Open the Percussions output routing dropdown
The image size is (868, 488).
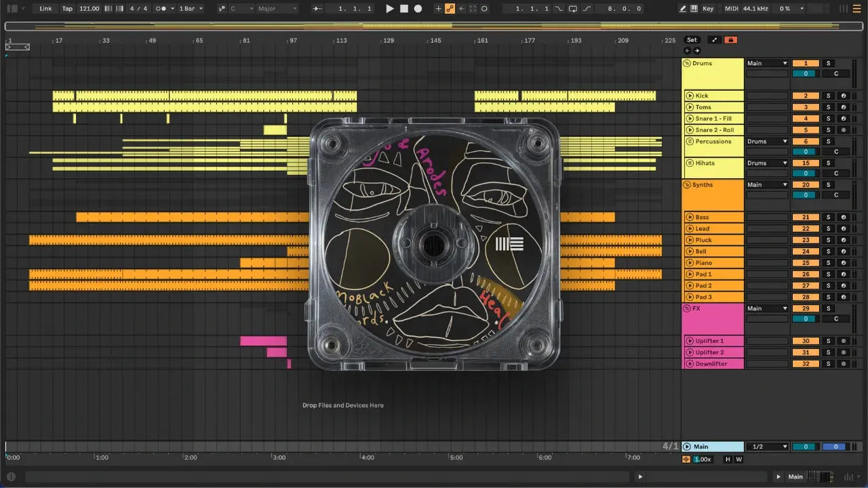tap(767, 142)
